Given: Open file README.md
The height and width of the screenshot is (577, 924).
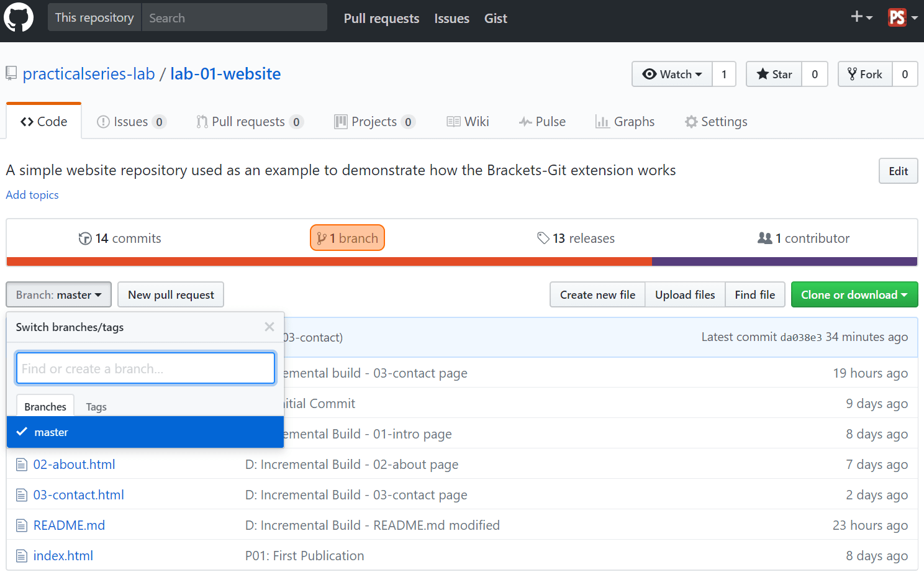Looking at the screenshot, I should [69, 525].
